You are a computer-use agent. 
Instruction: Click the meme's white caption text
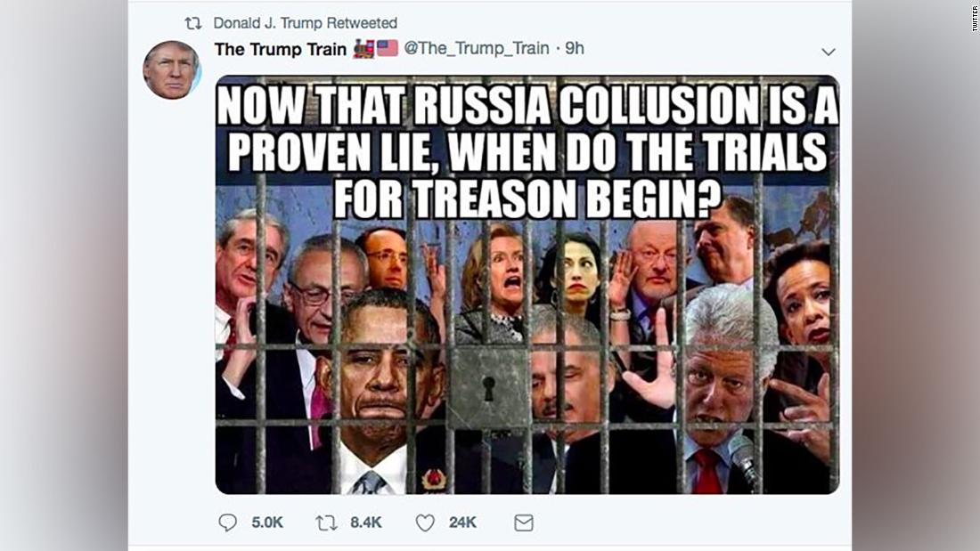tap(527, 152)
